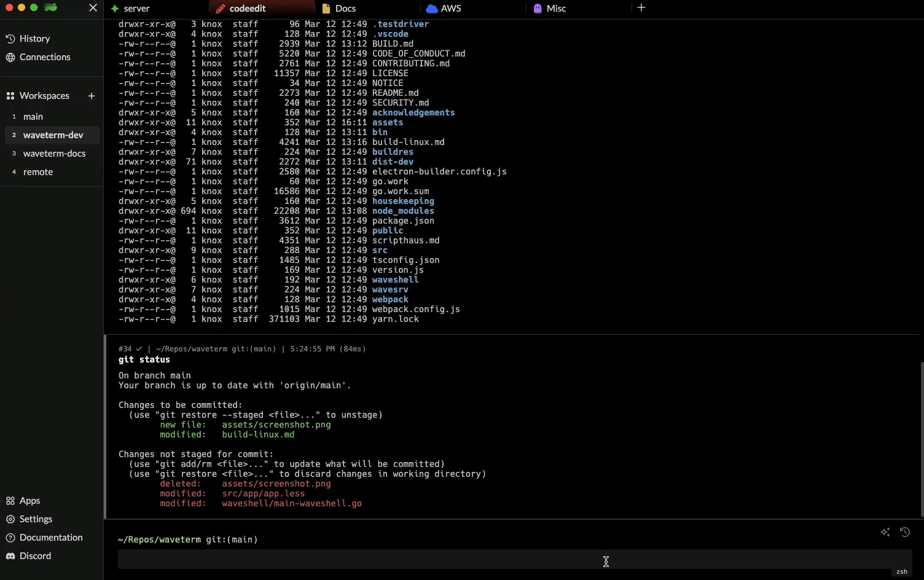Image resolution: width=924 pixels, height=580 pixels.
Task: Click the zsh shell indicator
Action: 901,572
